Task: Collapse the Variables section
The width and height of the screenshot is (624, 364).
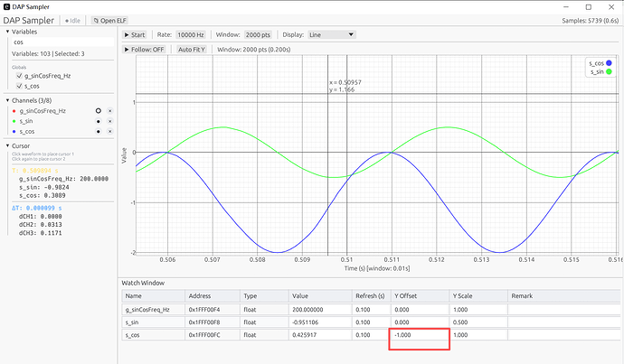Action: click(x=7, y=32)
